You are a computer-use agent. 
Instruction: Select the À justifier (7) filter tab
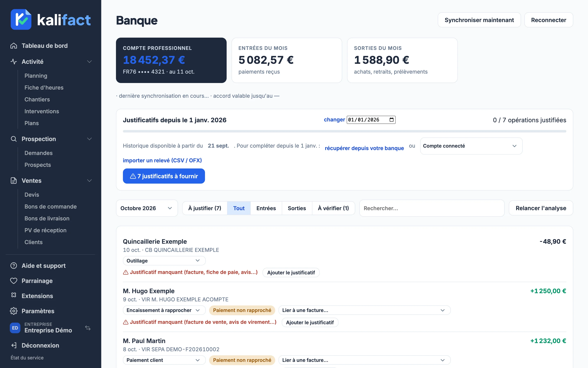(x=205, y=208)
